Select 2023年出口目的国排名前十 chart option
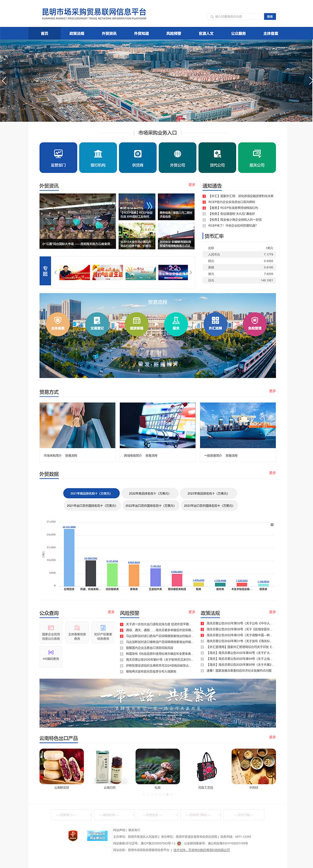Screen dimensions: 313x868 [208, 506]
